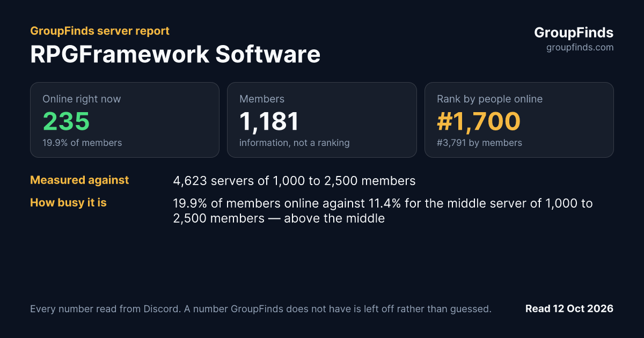Click the 'GroupFinds server report' heading
The width and height of the screenshot is (644, 338).
click(x=100, y=31)
